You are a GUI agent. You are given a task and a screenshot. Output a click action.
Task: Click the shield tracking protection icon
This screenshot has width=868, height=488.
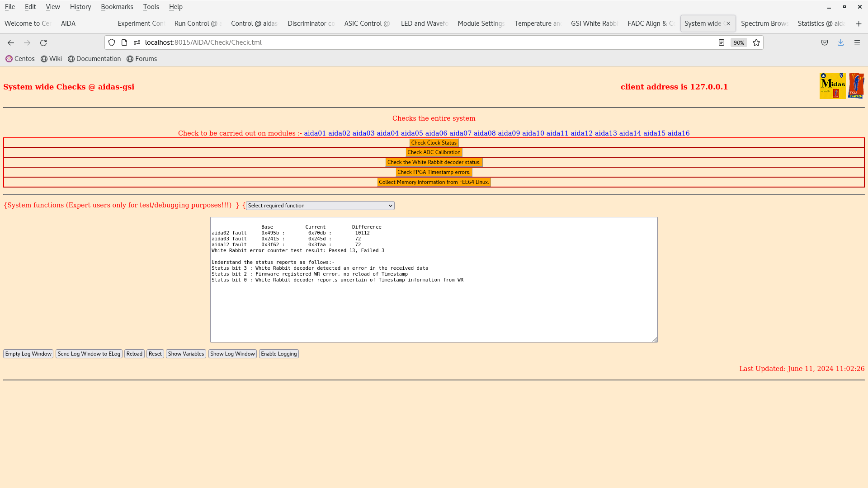pos(112,42)
